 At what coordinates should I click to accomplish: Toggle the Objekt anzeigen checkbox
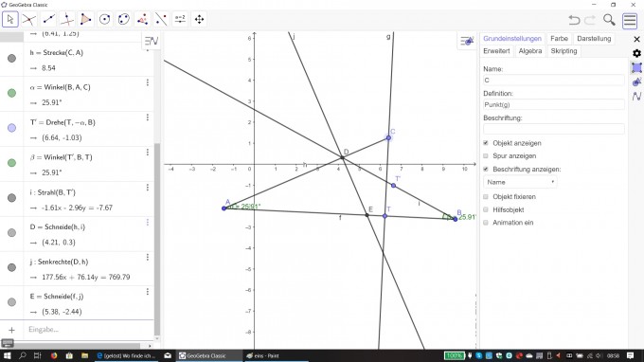tap(486, 143)
